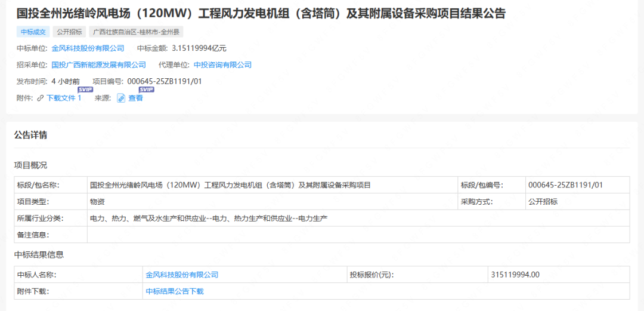Open 金风科技股份有限公司 link in results table

click(x=182, y=275)
